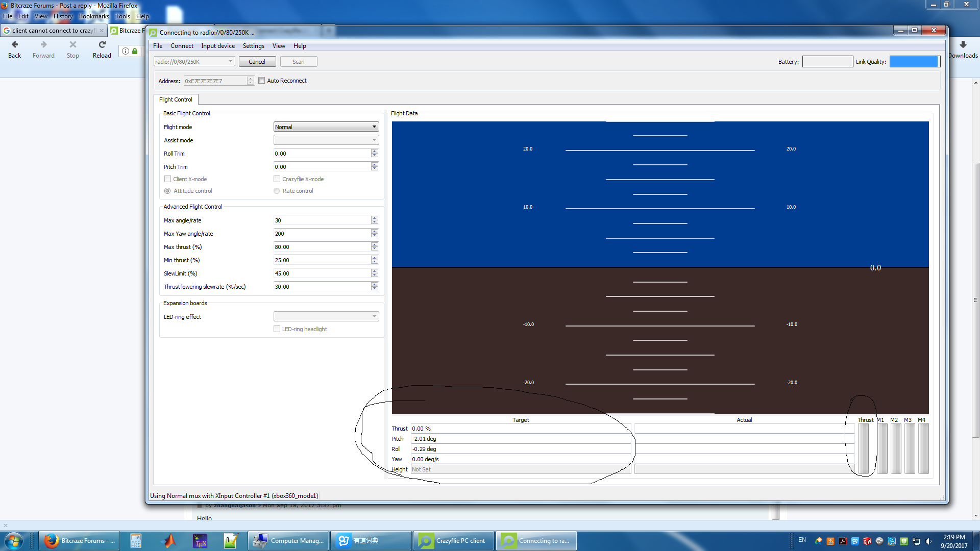Check the Client X-mode checkbox

(167, 179)
